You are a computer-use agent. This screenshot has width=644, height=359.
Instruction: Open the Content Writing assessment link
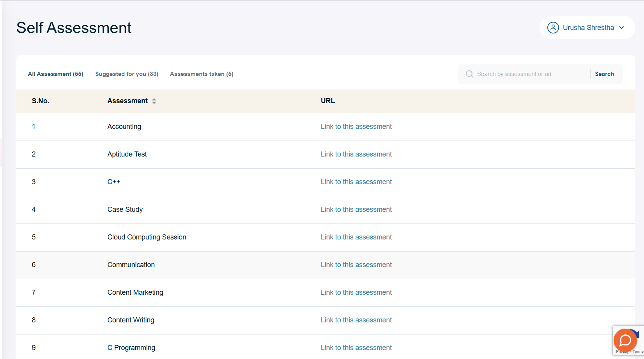click(x=356, y=320)
